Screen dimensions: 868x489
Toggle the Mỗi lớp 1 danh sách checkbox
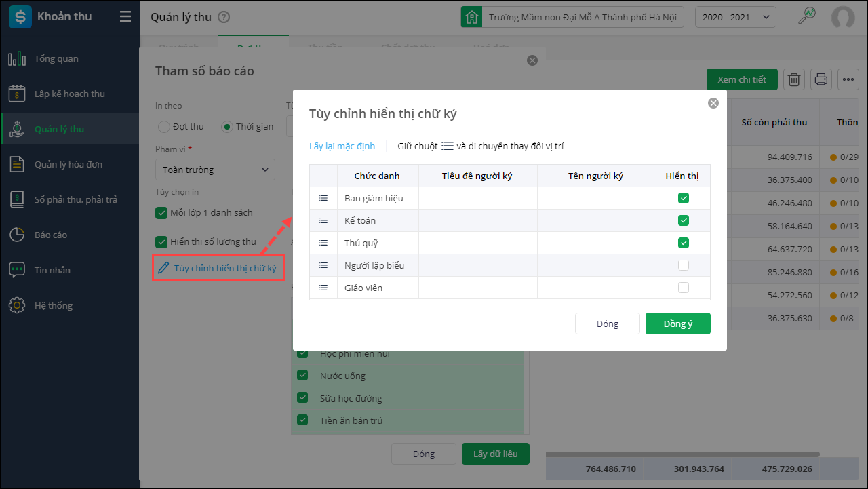[x=161, y=213]
